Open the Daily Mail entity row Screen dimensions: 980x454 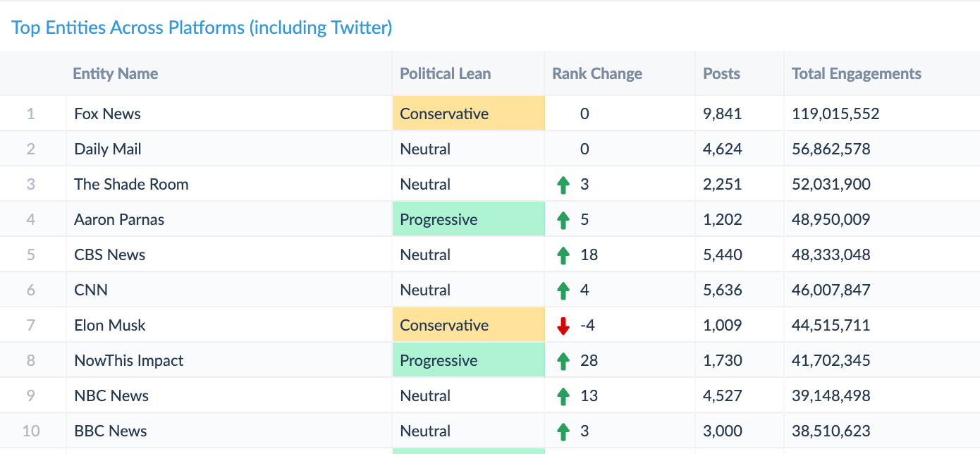point(490,149)
